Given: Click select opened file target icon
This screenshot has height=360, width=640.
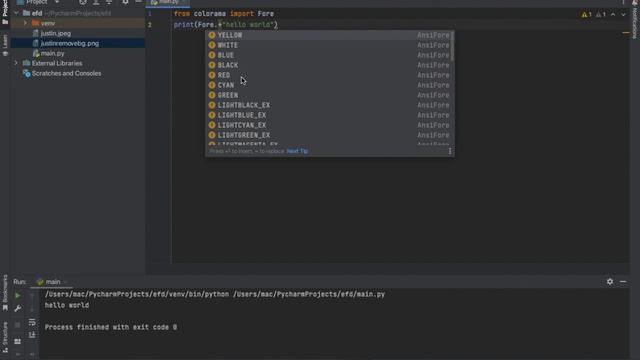Looking at the screenshot, I should (83, 2).
